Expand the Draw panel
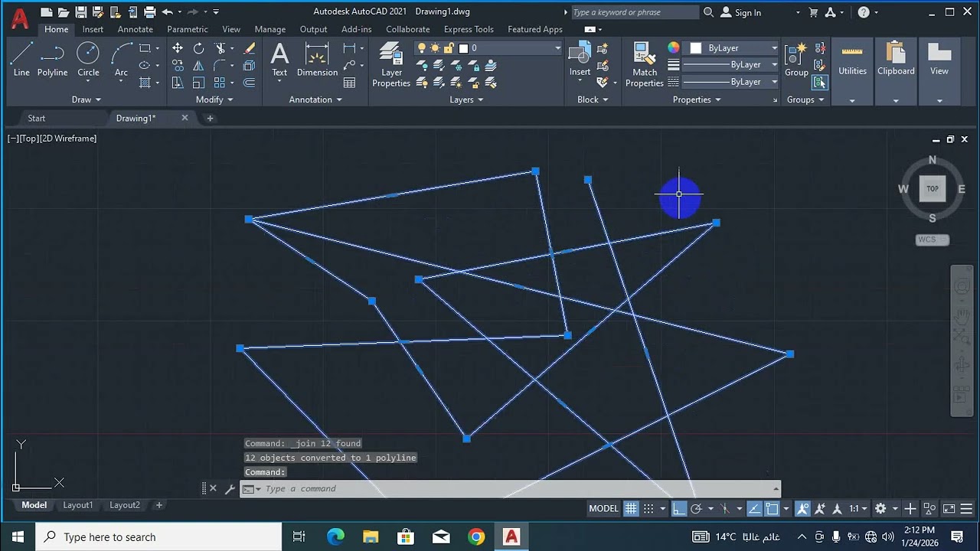 pyautogui.click(x=86, y=99)
